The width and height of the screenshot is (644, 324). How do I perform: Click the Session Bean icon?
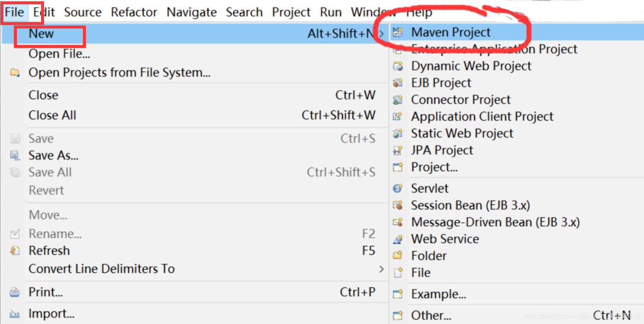(x=398, y=205)
